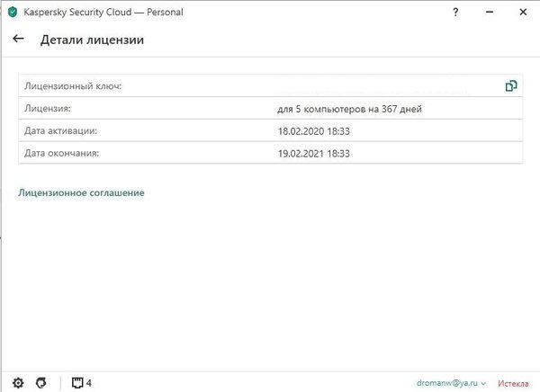Click the Детали лицензии page heading
This screenshot has width=540, height=392.
pyautogui.click(x=92, y=40)
